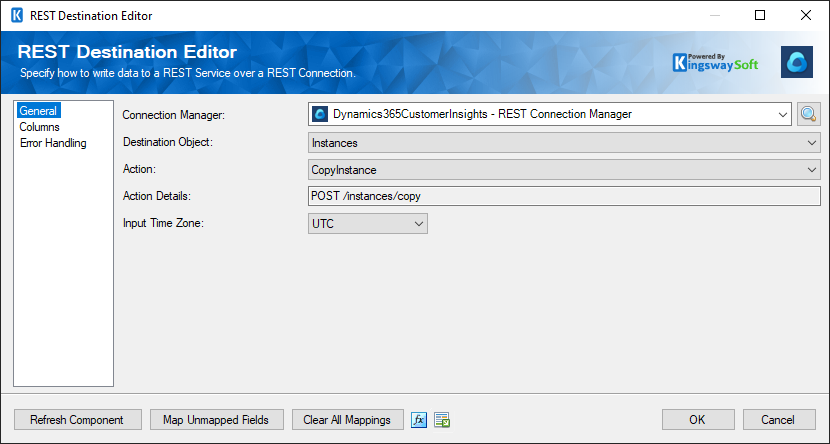
Task: Click the K app icon in title bar
Action: [17, 15]
